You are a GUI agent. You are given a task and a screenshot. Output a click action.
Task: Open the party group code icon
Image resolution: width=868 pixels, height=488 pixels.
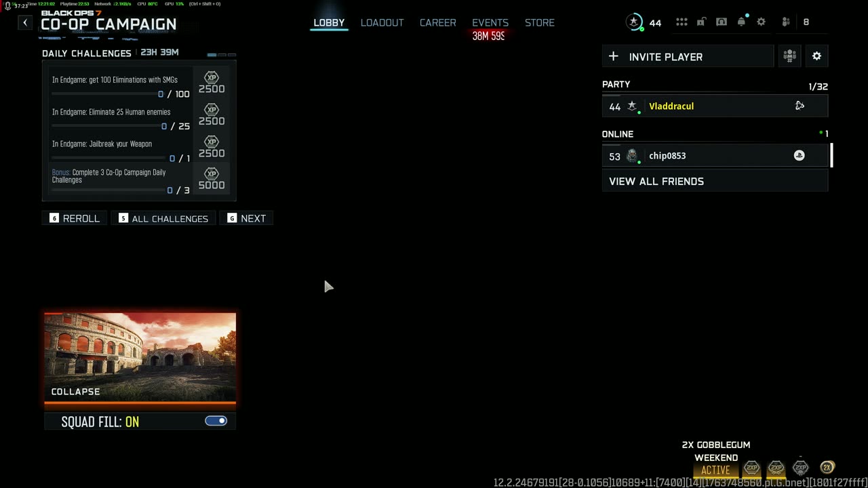point(789,56)
